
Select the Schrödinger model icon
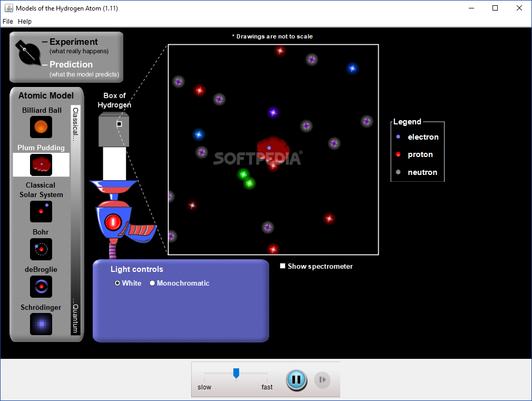point(41,324)
